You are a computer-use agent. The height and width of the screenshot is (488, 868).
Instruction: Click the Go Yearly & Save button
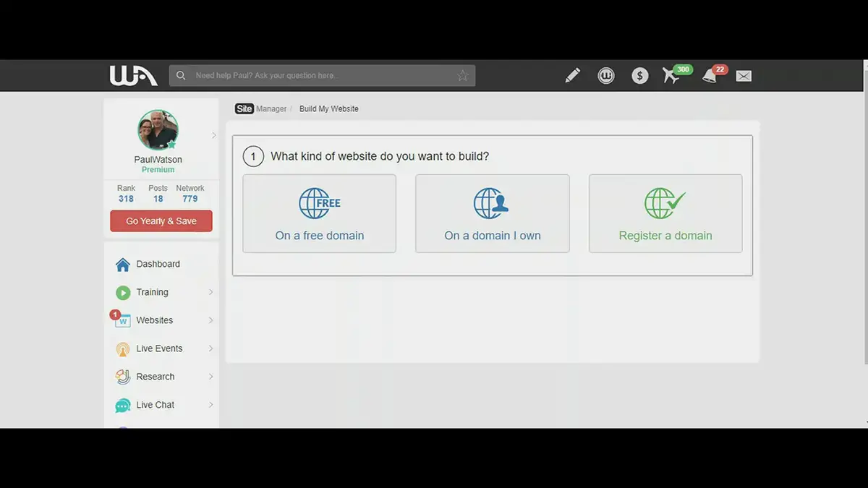161,221
